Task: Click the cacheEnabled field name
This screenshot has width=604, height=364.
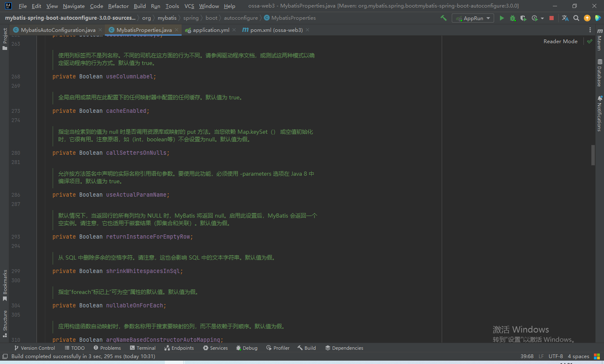Action: click(x=126, y=111)
